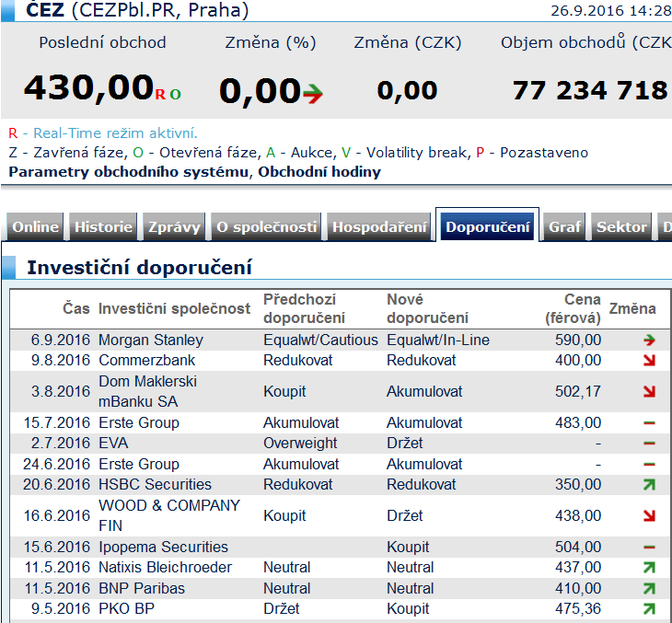Click the fair price 590,00

click(x=578, y=340)
